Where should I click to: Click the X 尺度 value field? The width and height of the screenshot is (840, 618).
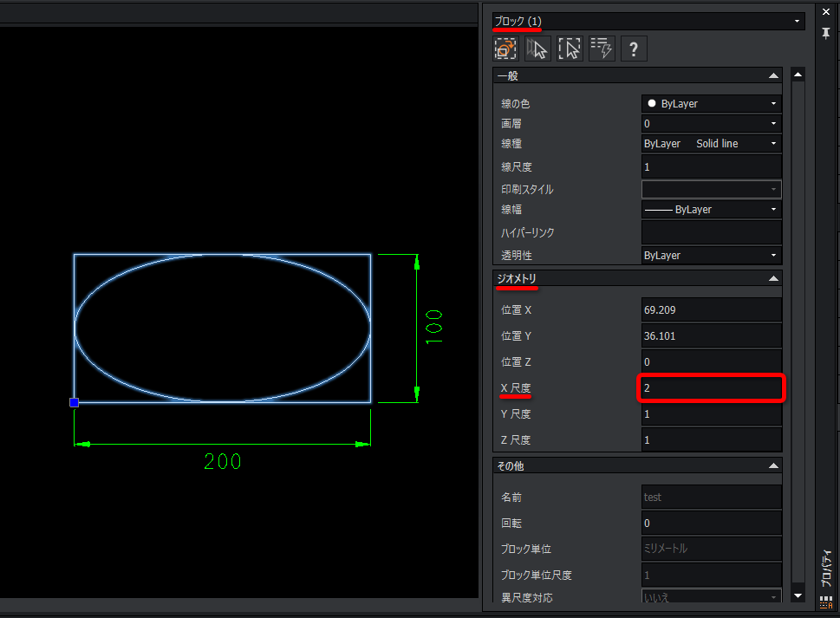click(712, 387)
